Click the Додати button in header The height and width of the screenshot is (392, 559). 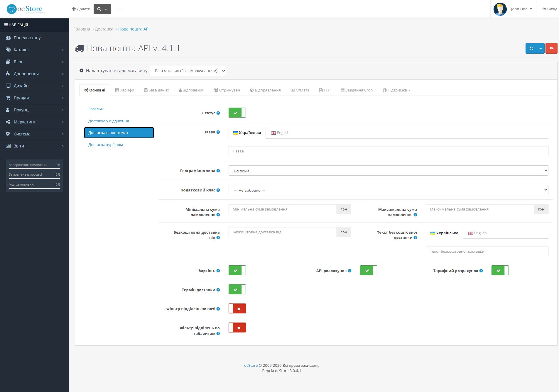81,9
